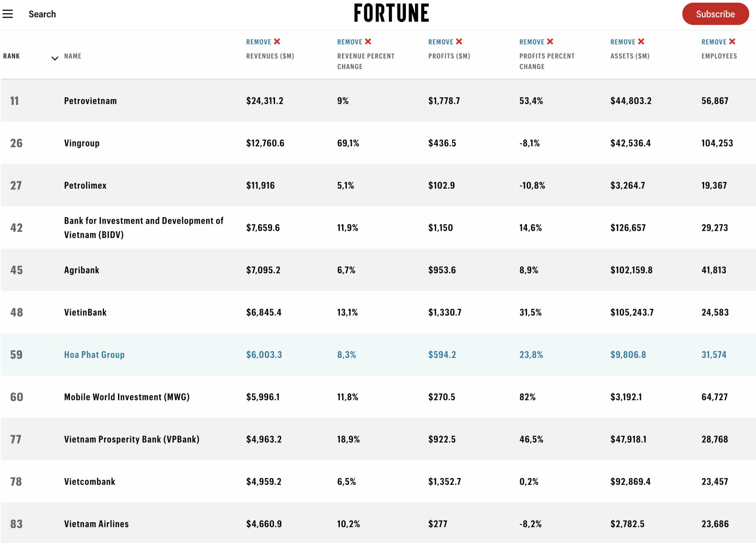Remove the Revenue Percent Change column
756x543 pixels.
354,42
